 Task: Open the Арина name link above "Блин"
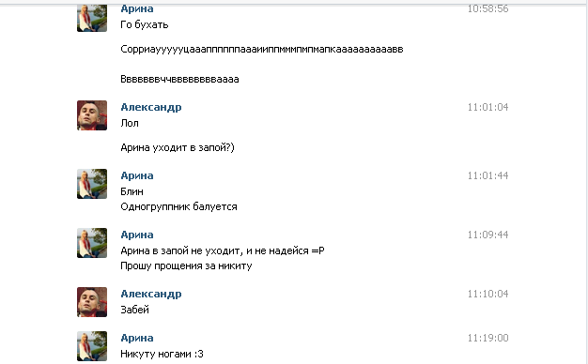(137, 175)
